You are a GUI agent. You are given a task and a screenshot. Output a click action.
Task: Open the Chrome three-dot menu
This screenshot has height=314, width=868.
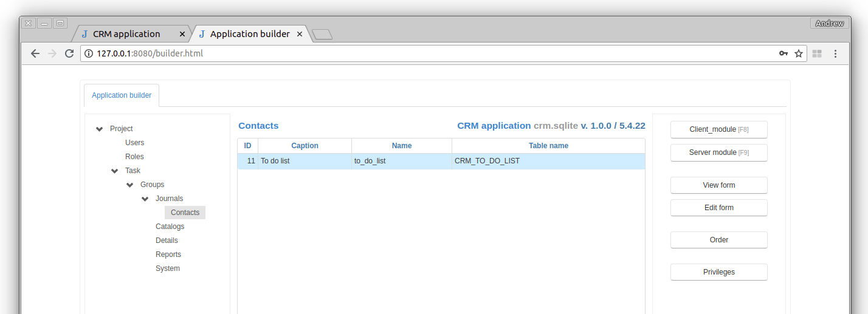[x=835, y=53]
